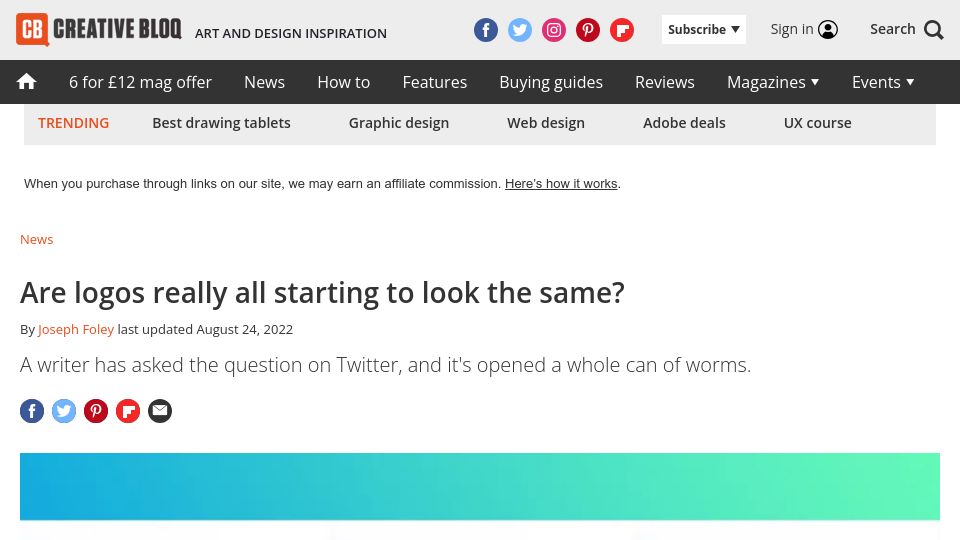Open Buying guides section
Screen dimensions: 960x540
click(x=551, y=82)
